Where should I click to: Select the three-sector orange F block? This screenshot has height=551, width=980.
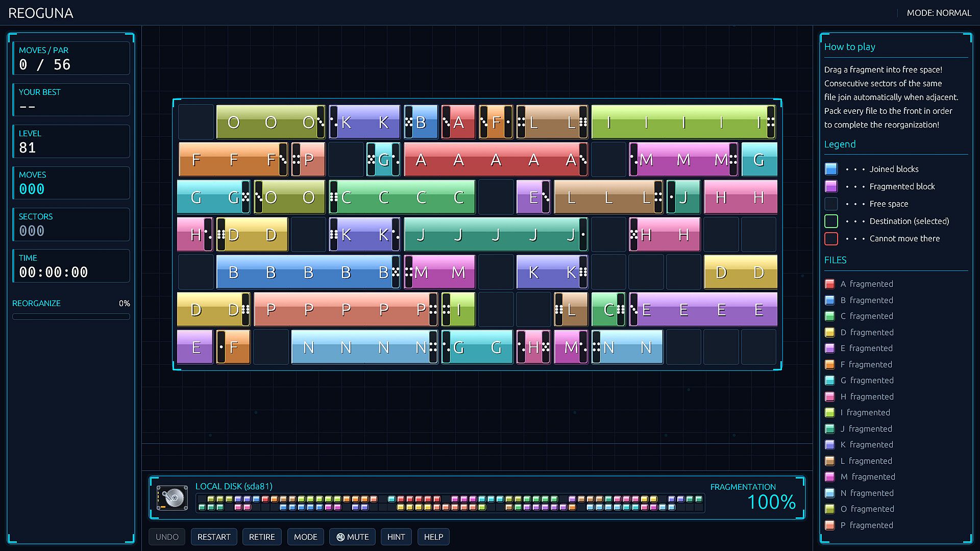pos(233,160)
